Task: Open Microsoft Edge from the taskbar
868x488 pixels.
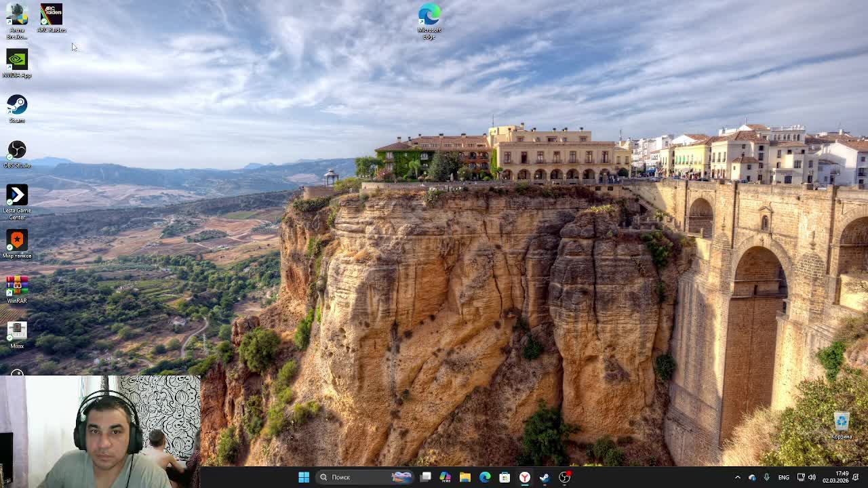Action: click(x=485, y=477)
